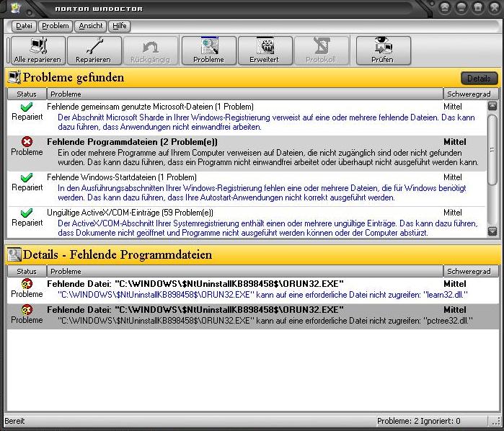Sort top list by Probleme column
Screen dimensions: 504x431
(245, 94)
